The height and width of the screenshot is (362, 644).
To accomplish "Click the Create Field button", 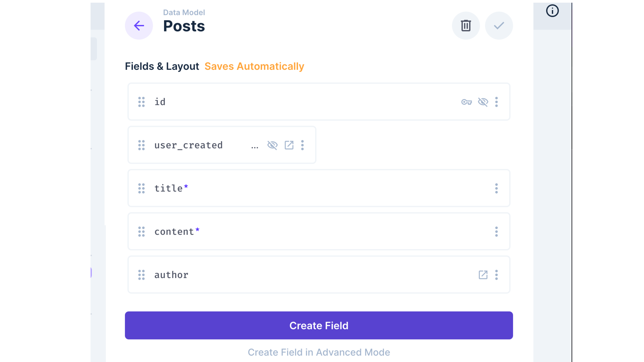I will pyautogui.click(x=319, y=325).
